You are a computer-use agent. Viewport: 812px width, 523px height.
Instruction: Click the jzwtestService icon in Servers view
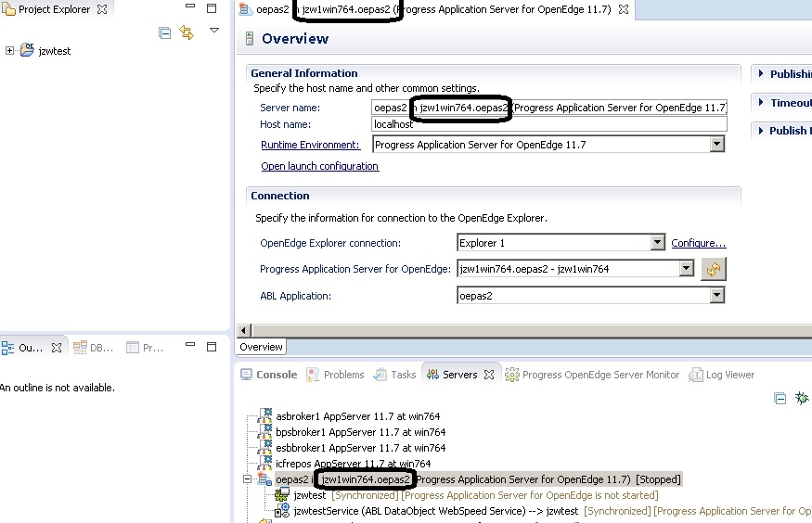click(x=282, y=511)
